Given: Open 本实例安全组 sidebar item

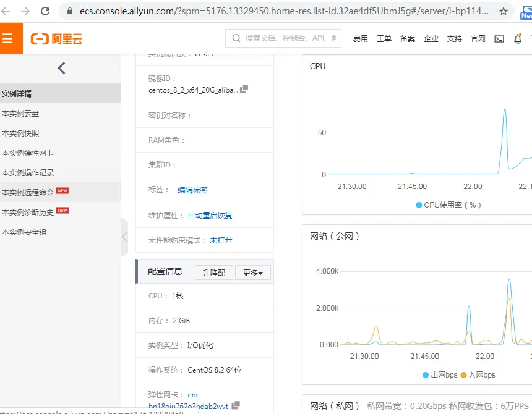Looking at the screenshot, I should coord(60,232).
